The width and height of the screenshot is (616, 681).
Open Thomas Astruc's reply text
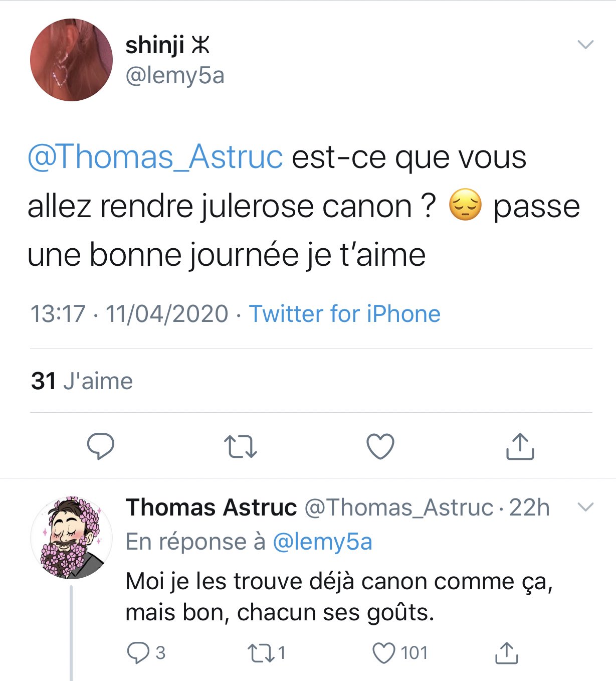pyautogui.click(x=339, y=597)
